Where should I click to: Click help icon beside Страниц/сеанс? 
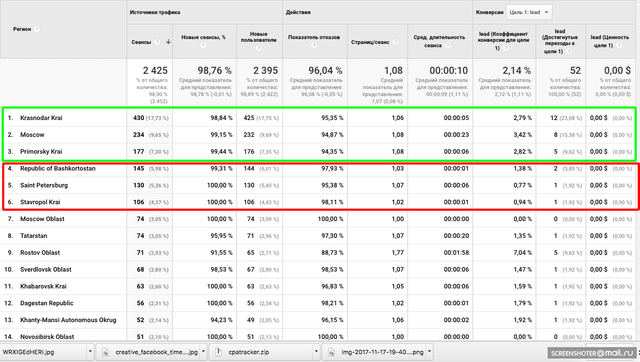395,42
